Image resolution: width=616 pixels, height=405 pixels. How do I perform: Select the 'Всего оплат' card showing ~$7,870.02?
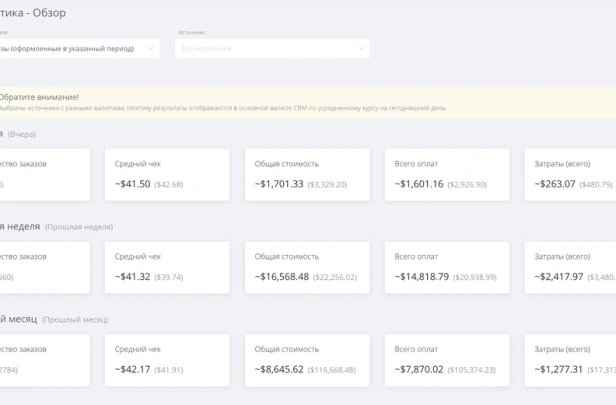(x=447, y=359)
